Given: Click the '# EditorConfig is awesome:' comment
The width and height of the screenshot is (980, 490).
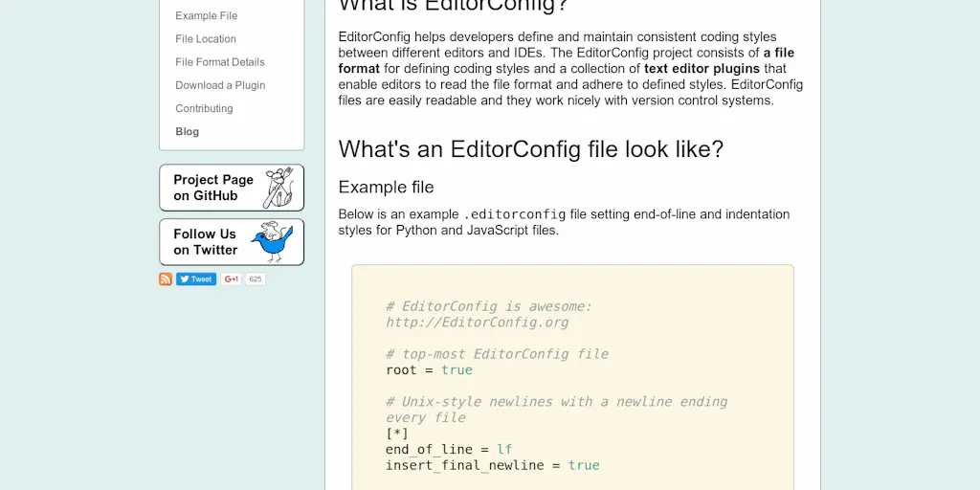Looking at the screenshot, I should pyautogui.click(x=489, y=306).
